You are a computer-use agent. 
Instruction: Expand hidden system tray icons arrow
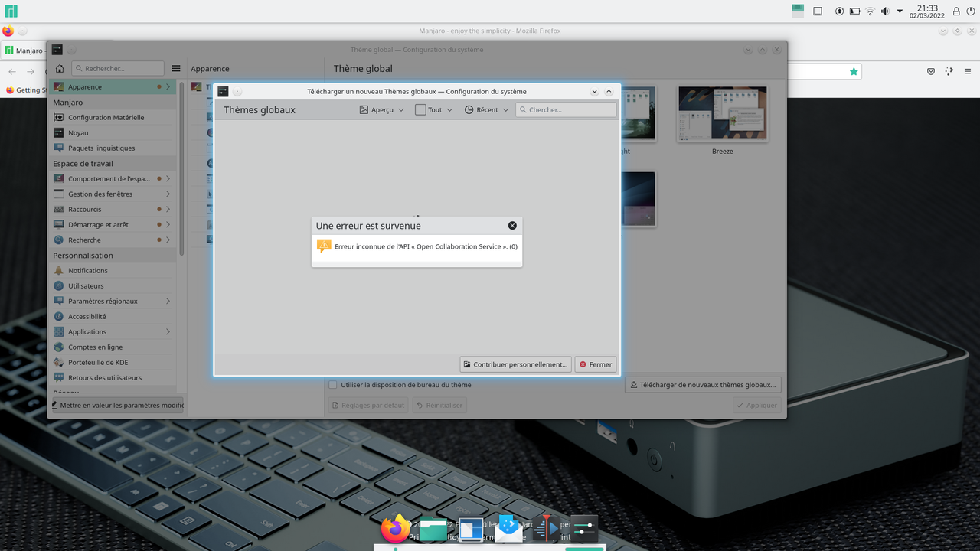900,11
